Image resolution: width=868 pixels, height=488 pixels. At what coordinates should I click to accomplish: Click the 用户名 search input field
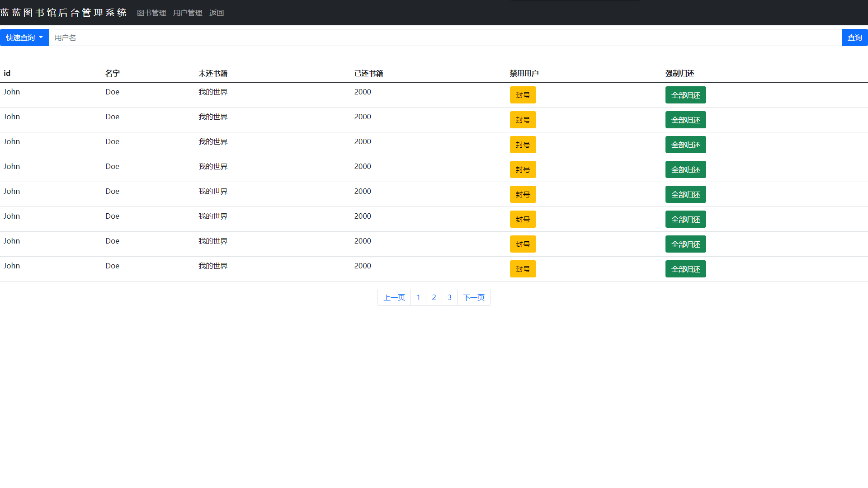tap(444, 38)
